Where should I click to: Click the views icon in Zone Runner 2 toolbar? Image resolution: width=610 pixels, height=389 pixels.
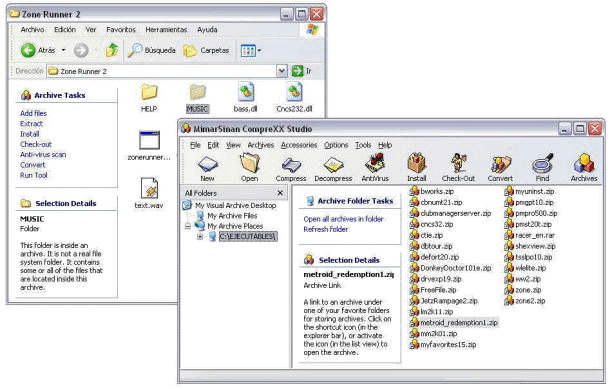(248, 50)
